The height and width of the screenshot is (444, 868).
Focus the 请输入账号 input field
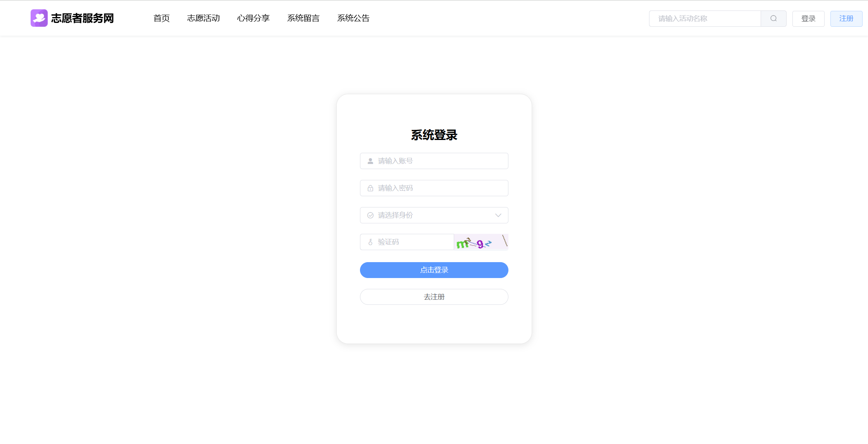[440, 161]
